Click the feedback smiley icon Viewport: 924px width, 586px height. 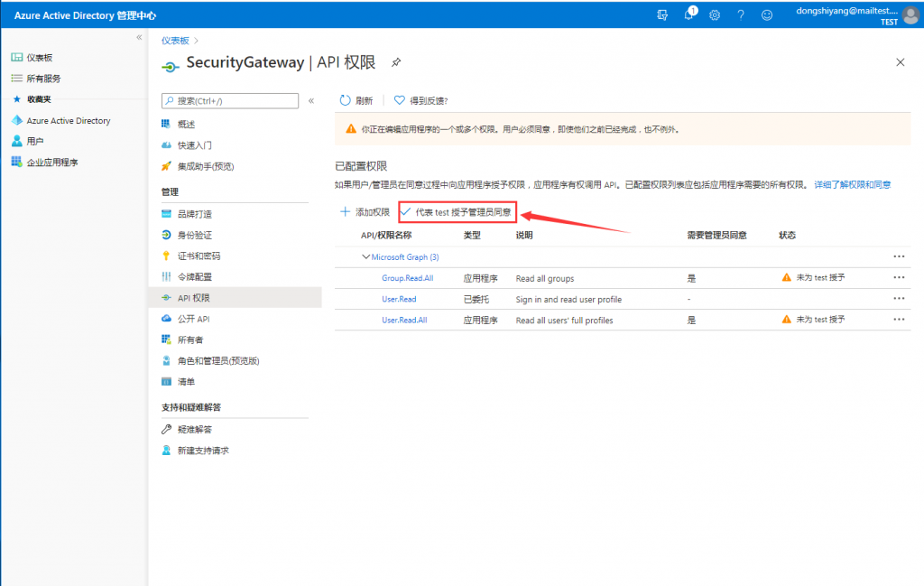click(x=767, y=15)
